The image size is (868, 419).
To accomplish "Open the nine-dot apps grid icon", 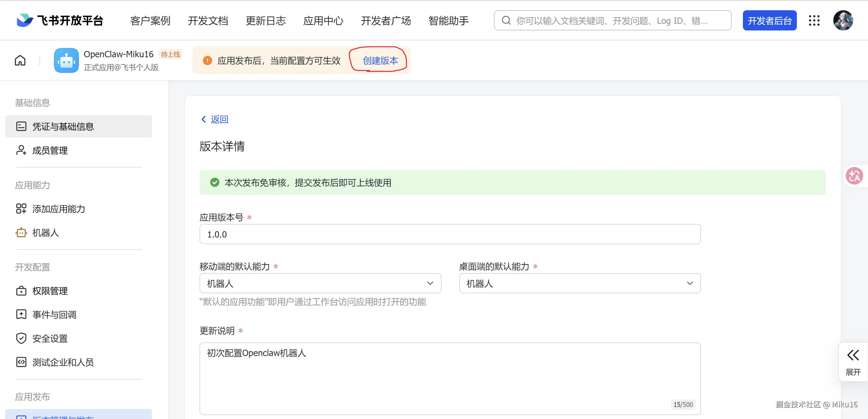I will pos(814,20).
